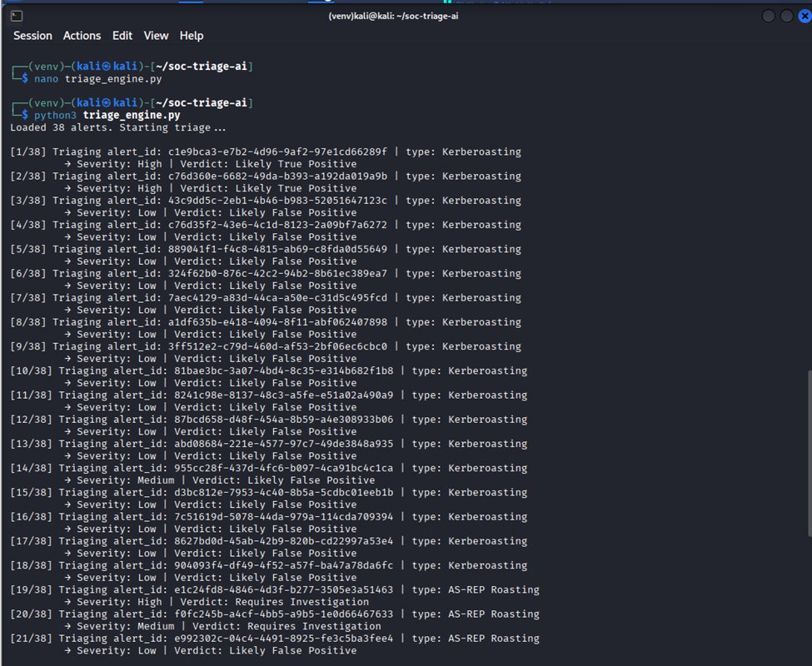Click the [14/38] progress counter
This screenshot has height=666, width=812.
[32, 468]
